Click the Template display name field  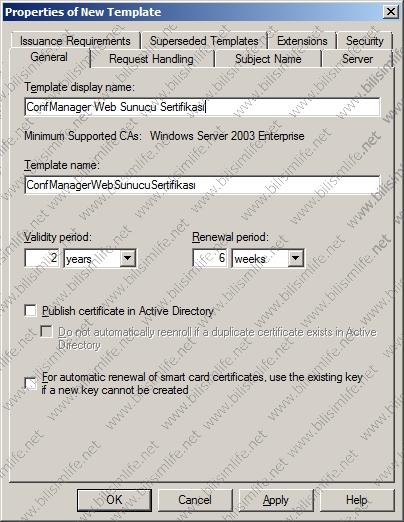coord(202,107)
